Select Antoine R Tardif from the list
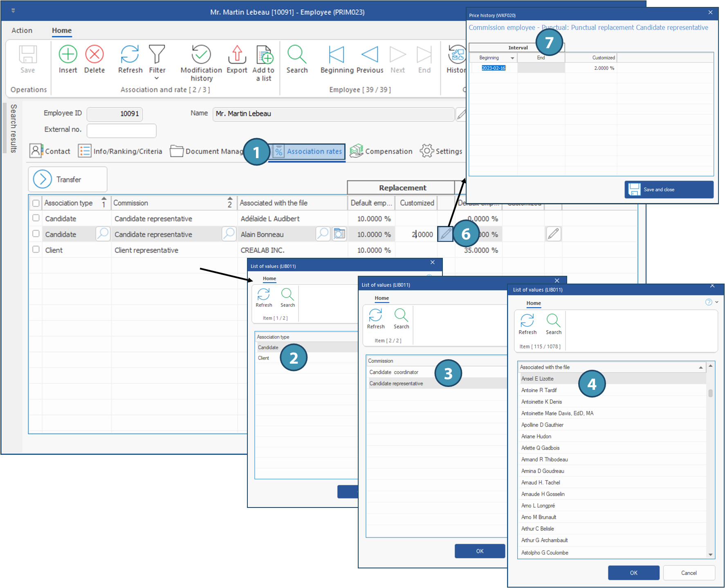The image size is (725, 588). pos(539,390)
